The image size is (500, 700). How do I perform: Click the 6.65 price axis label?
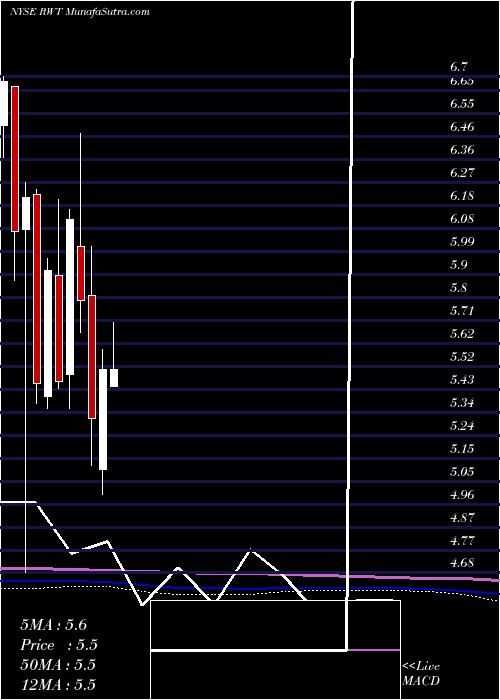click(461, 81)
